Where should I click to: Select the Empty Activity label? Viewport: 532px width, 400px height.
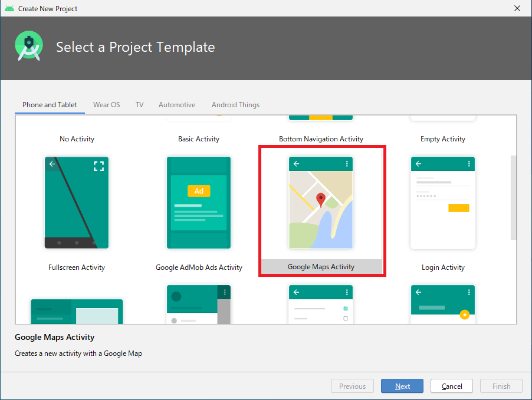coord(443,139)
